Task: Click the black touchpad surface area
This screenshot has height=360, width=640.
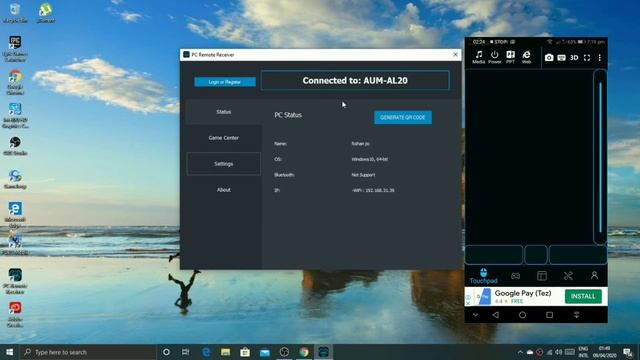Action: (x=529, y=157)
